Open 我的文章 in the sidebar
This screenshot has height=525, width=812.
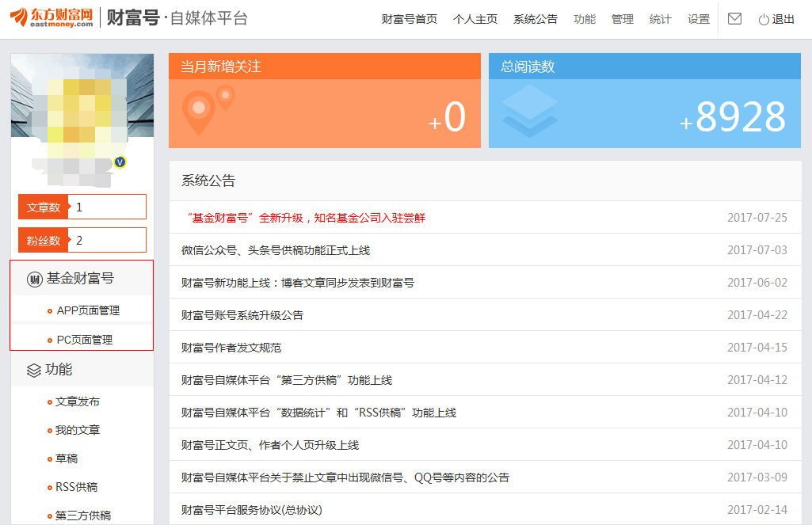coord(78,430)
